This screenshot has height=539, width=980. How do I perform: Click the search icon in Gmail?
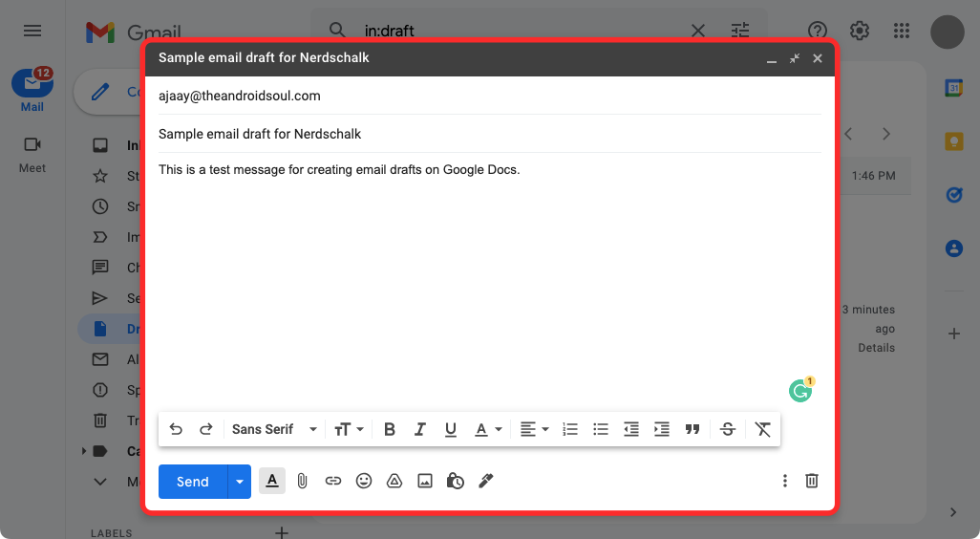(x=337, y=30)
